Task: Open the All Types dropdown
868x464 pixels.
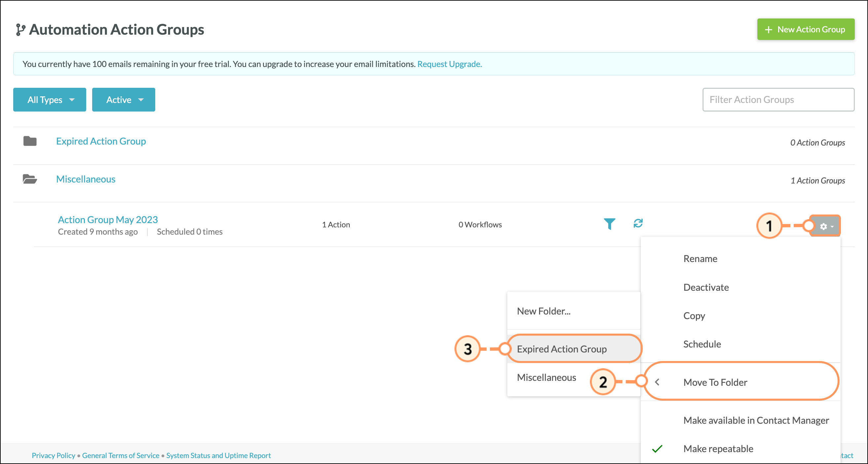Action: coord(50,100)
